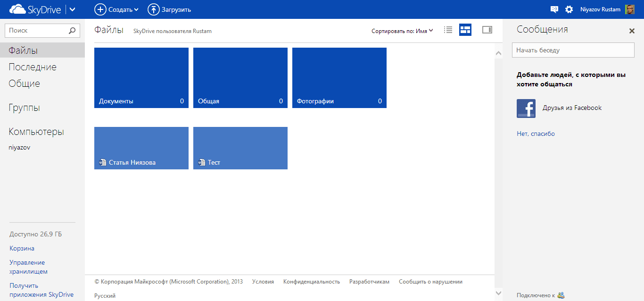Open the Общая folder tile
The height and width of the screenshot is (301, 644).
click(240, 78)
